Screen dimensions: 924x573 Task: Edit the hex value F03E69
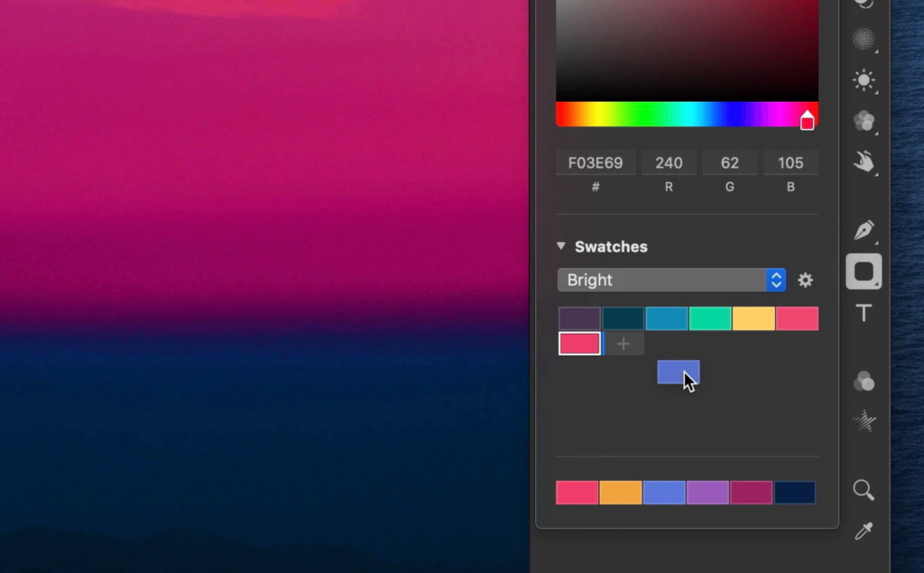[596, 162]
